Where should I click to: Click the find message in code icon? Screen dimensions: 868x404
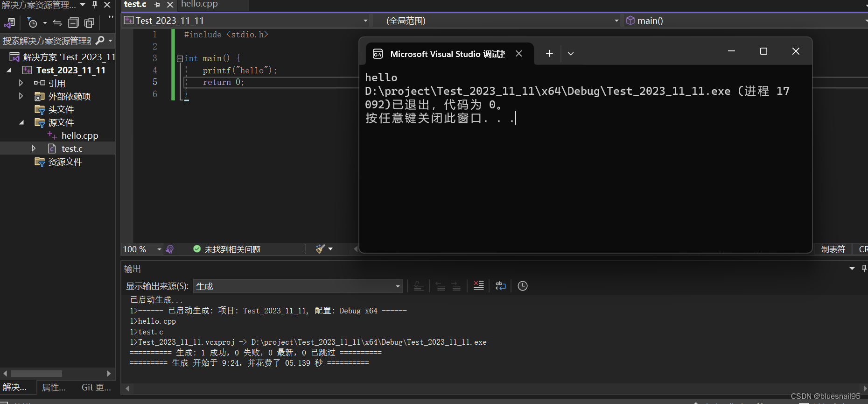point(419,286)
